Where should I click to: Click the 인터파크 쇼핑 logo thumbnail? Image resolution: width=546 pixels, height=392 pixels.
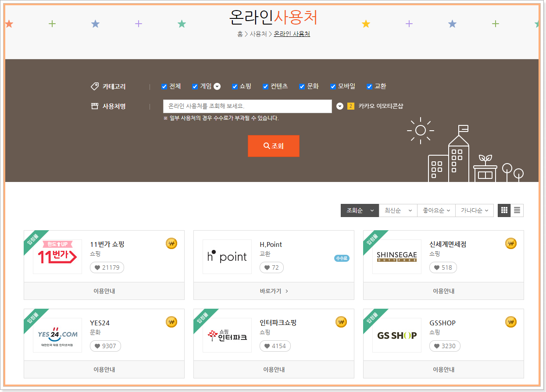[227, 335]
